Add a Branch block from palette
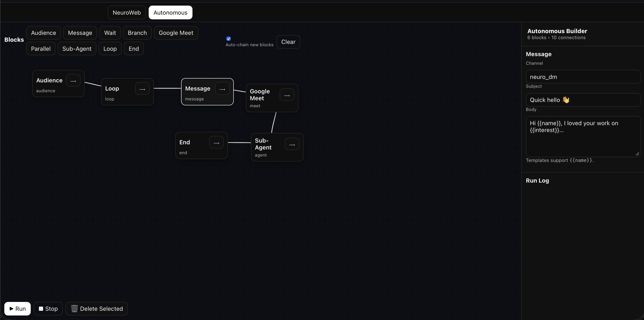This screenshot has width=644, height=320. pos(137,33)
